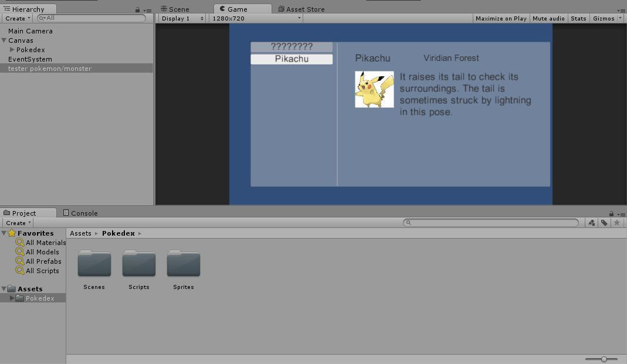Collapse the Assets tree
The width and height of the screenshot is (627, 364).
pos(4,288)
